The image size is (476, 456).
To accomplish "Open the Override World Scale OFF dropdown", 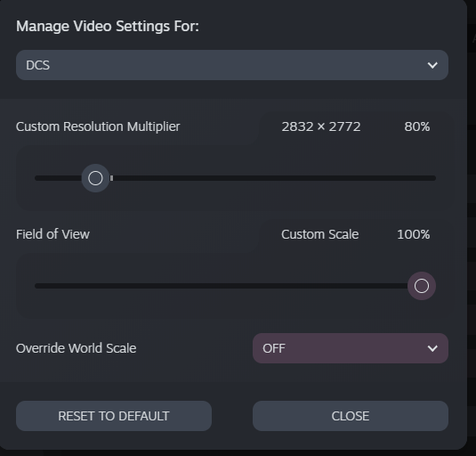I will click(351, 348).
